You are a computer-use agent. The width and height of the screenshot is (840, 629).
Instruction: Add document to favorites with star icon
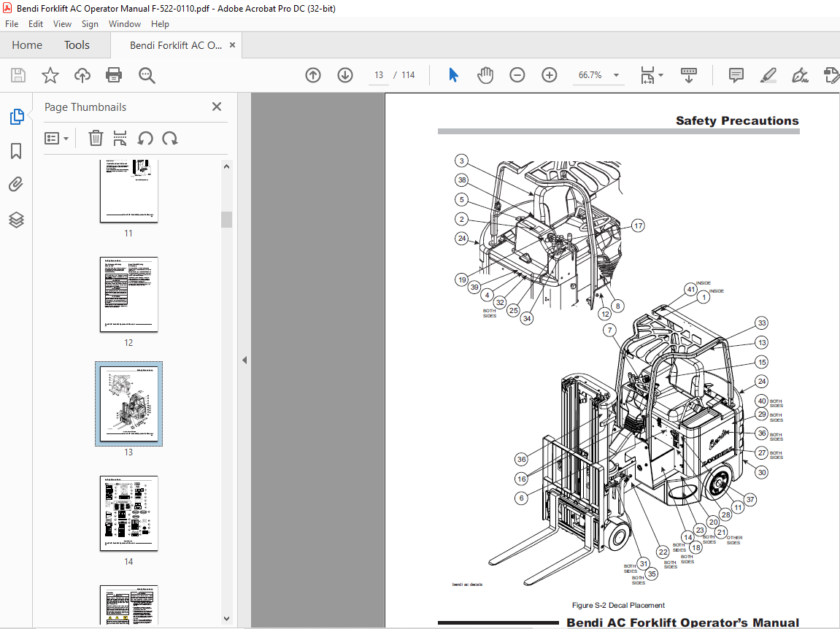click(50, 75)
